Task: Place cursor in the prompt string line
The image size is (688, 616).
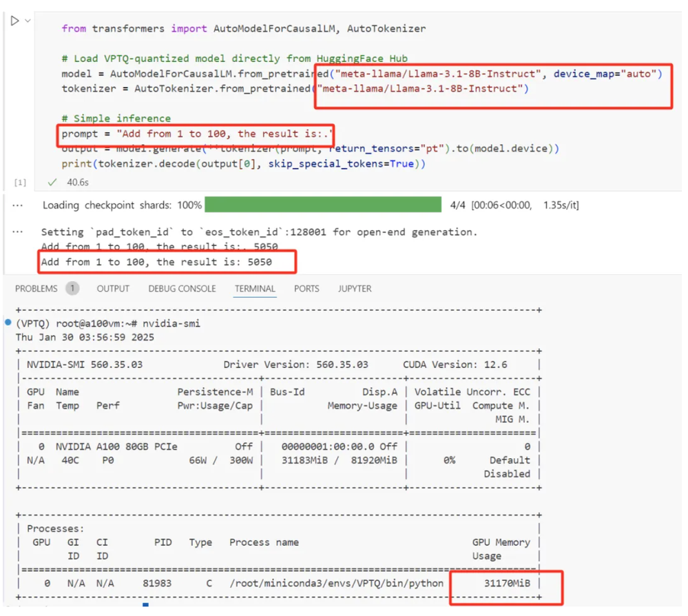Action: tap(197, 134)
